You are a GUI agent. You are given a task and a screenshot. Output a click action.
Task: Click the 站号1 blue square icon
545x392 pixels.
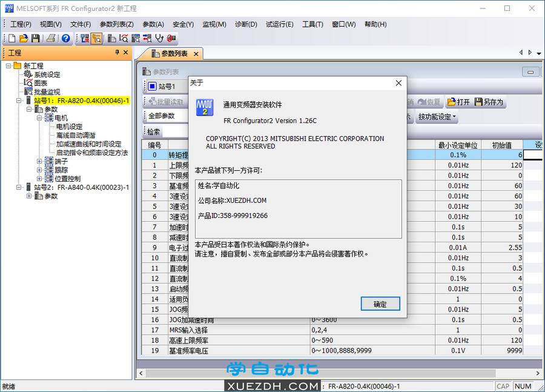[x=152, y=86]
